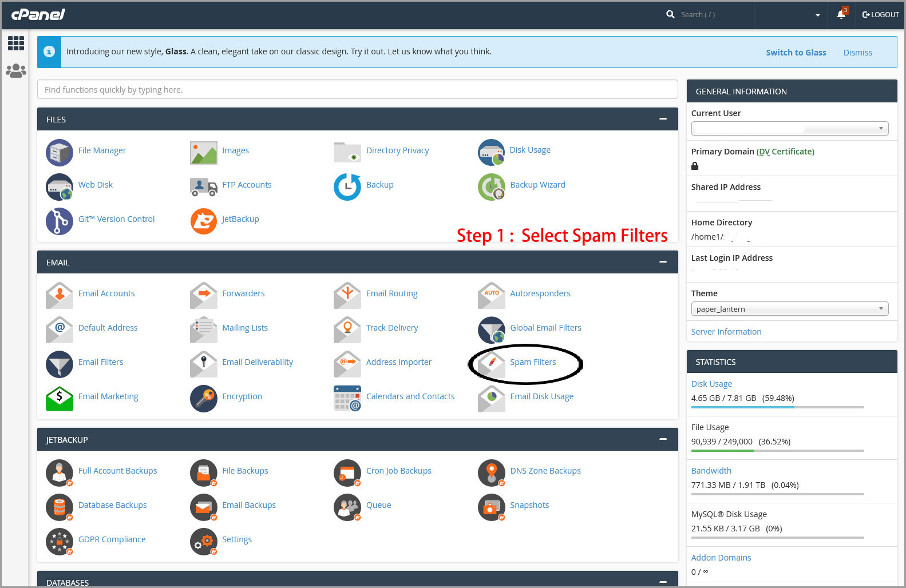The height and width of the screenshot is (588, 906).
Task: Open the Email Accounts envelope icon
Action: click(60, 296)
